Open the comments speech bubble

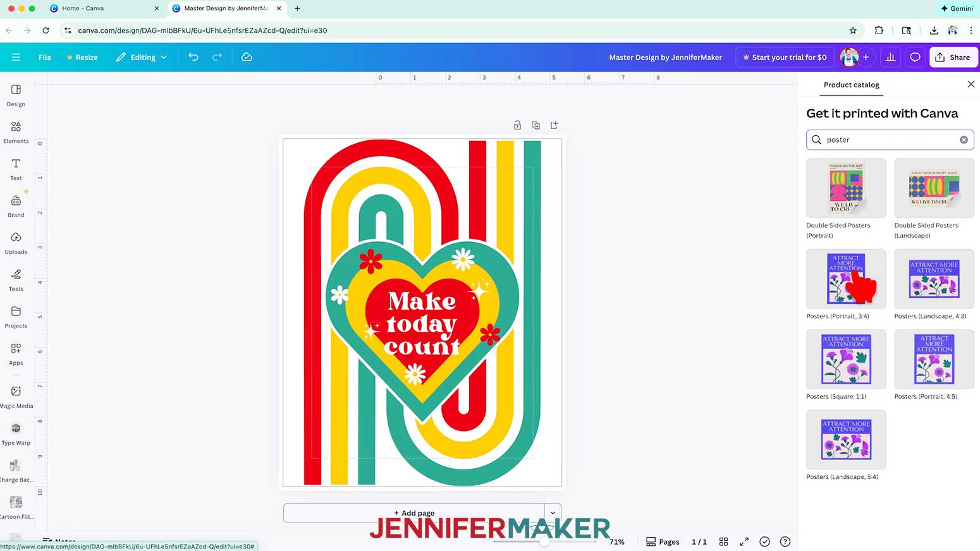pos(915,57)
